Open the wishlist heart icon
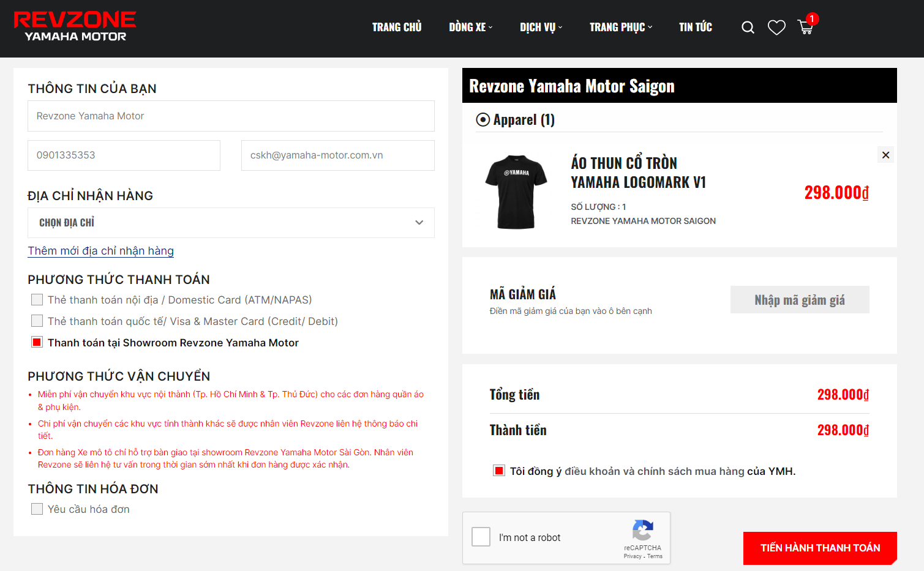924x571 pixels. click(776, 28)
